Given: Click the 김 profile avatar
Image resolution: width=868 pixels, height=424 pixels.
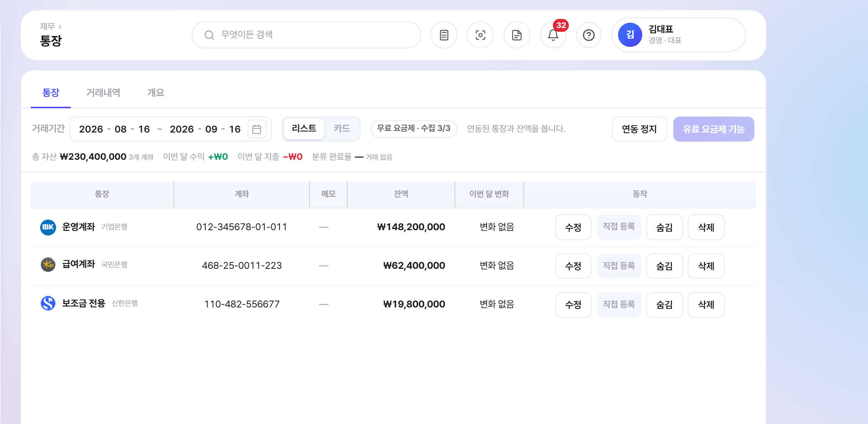Looking at the screenshot, I should tap(630, 35).
